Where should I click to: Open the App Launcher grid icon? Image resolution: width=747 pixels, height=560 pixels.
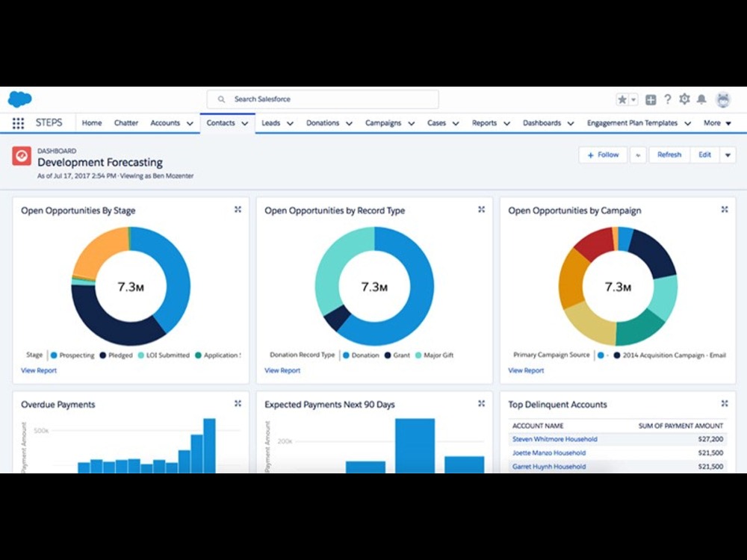tap(18, 123)
